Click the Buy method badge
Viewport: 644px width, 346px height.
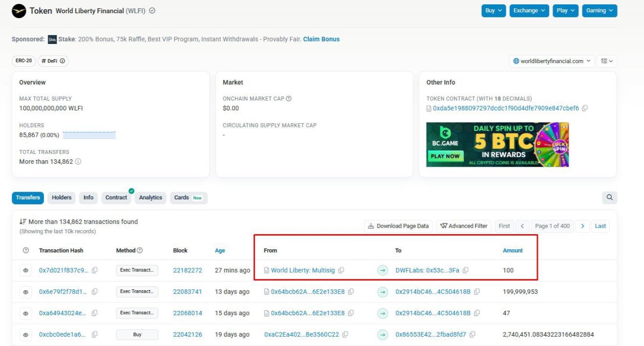137,335
